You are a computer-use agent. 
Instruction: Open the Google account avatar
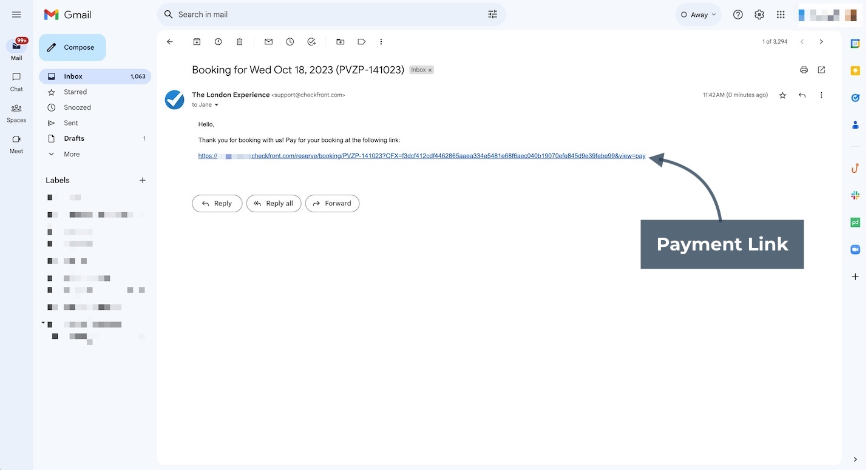[850, 15]
